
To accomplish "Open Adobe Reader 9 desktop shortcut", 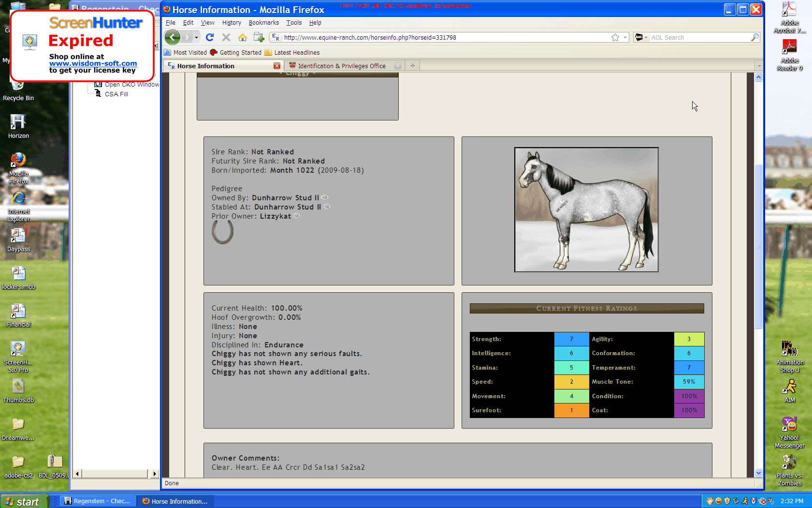I will [790, 55].
